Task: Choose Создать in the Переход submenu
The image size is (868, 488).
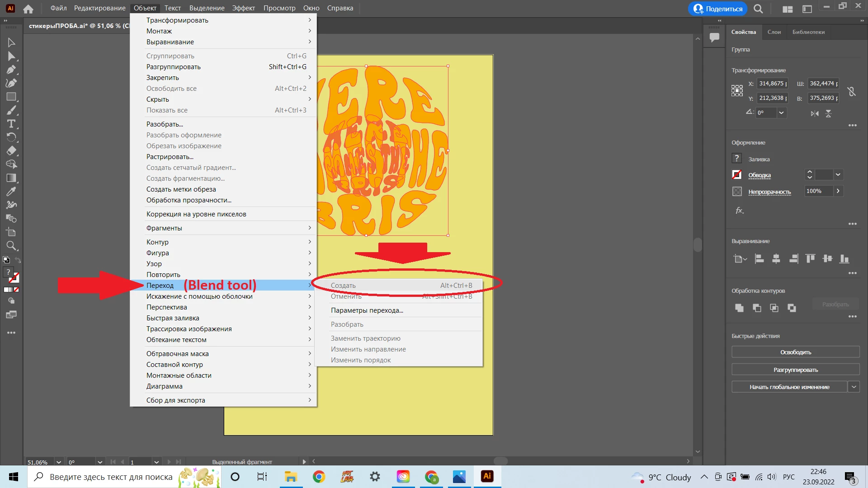Action: (343, 286)
